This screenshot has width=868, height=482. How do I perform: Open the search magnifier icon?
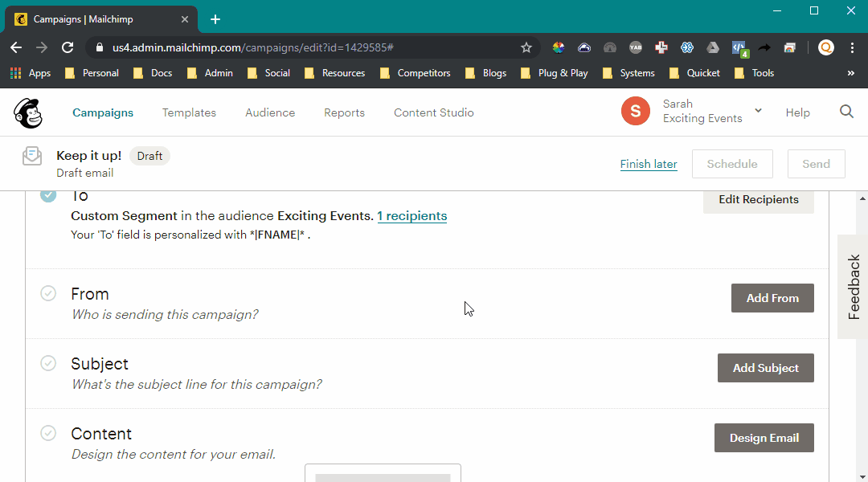coord(846,112)
